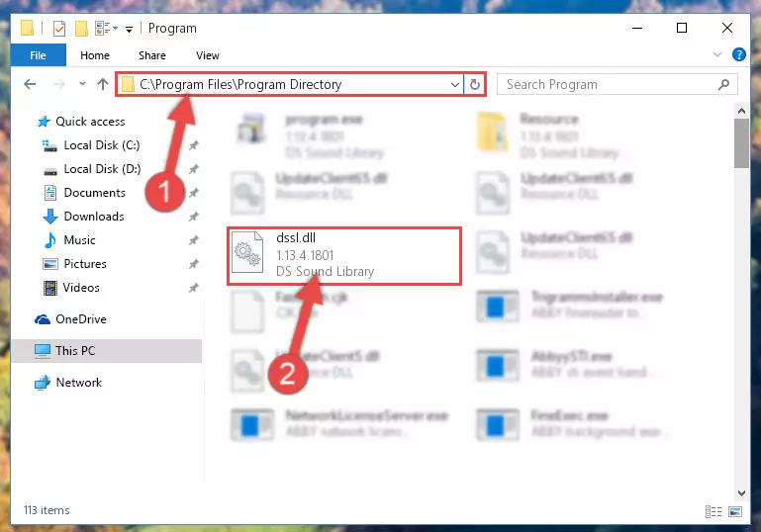Click the dssl.dll gear file icon

pyautogui.click(x=247, y=253)
